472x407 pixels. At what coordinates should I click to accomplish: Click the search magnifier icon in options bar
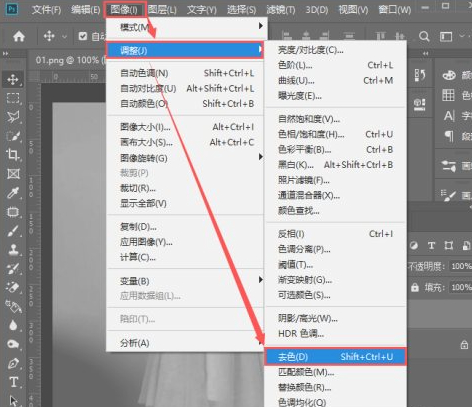pyautogui.click(x=424, y=36)
